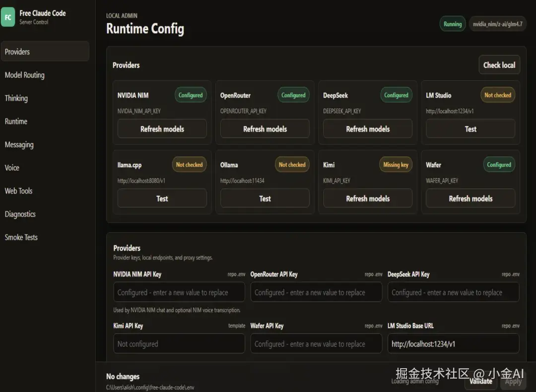The height and width of the screenshot is (392, 536).
Task: Focus the Kimi API Key field
Action: coord(179,344)
